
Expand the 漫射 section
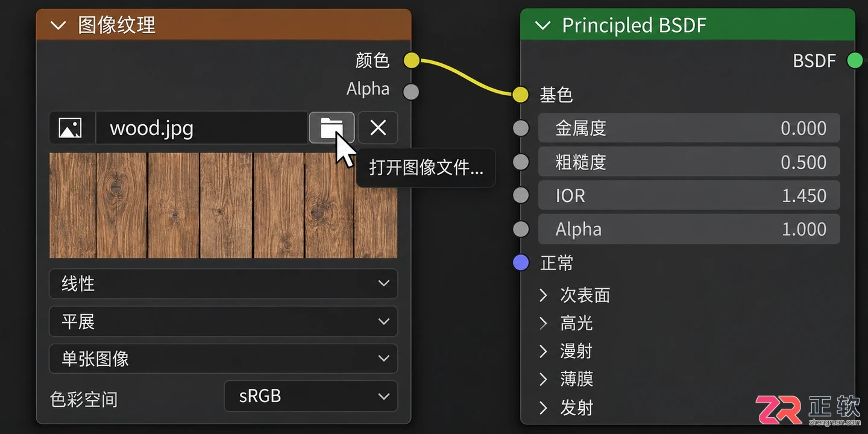[x=543, y=351]
